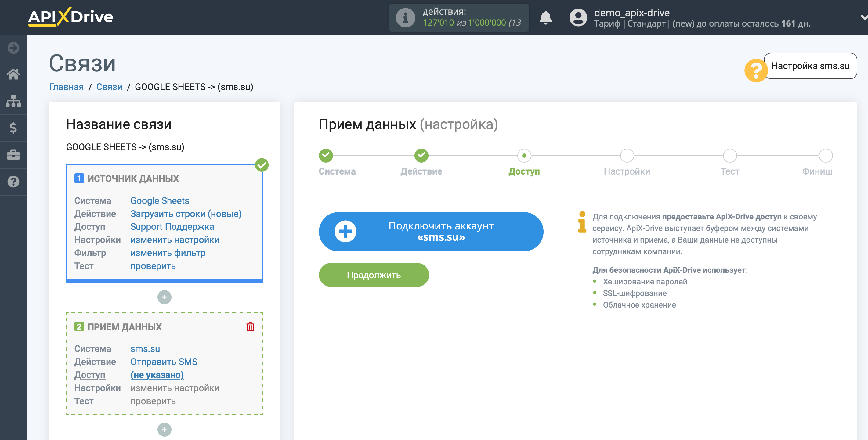Click the ApiX-Drive logo
Screen dimensions: 868x440
coord(71,17)
